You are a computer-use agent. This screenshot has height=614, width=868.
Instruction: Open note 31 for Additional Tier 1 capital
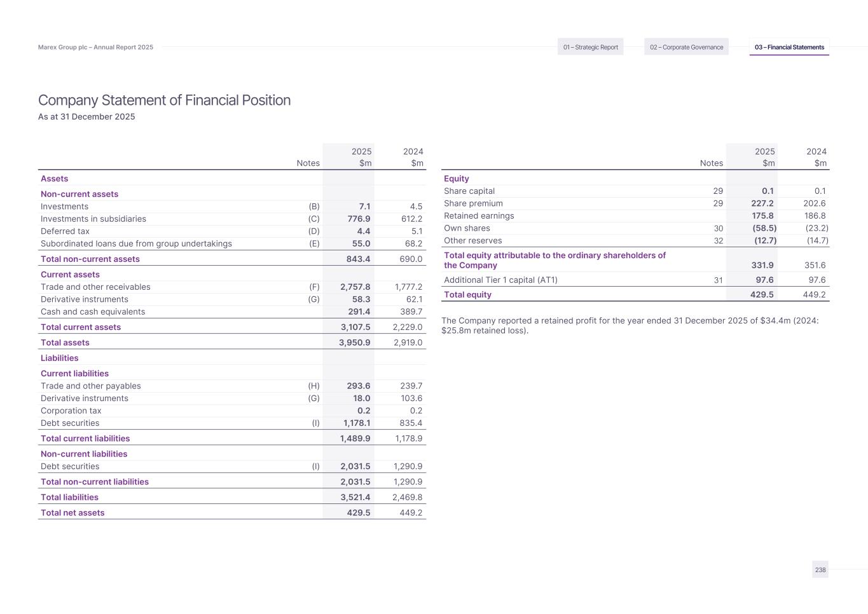click(x=718, y=280)
